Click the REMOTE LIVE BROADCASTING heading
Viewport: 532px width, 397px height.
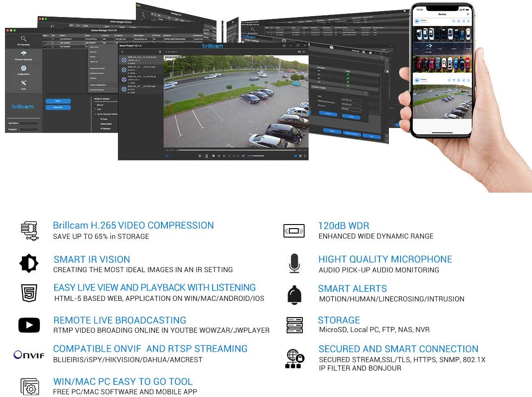pos(120,320)
